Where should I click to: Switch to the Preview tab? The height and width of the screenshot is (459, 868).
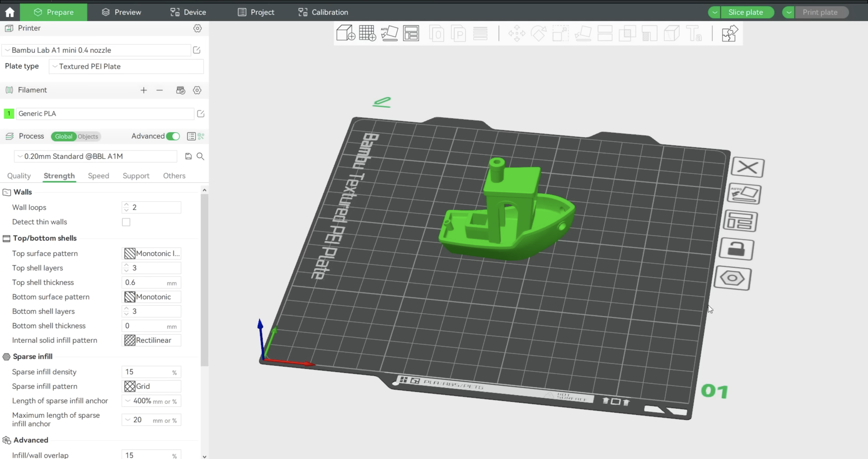click(x=121, y=12)
